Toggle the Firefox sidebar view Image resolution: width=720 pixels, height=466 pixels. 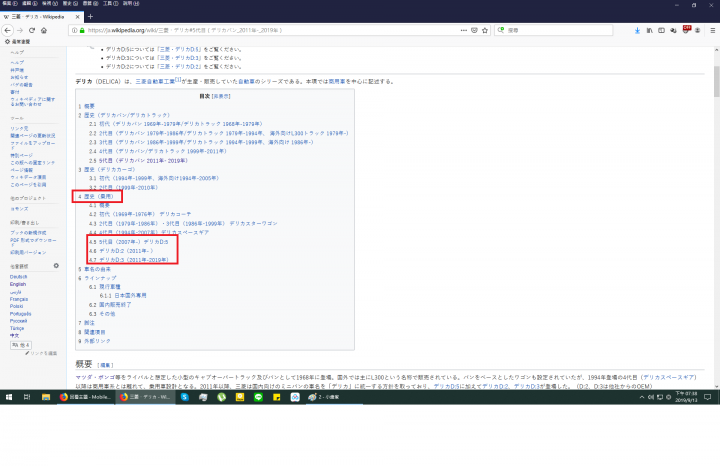tap(661, 30)
